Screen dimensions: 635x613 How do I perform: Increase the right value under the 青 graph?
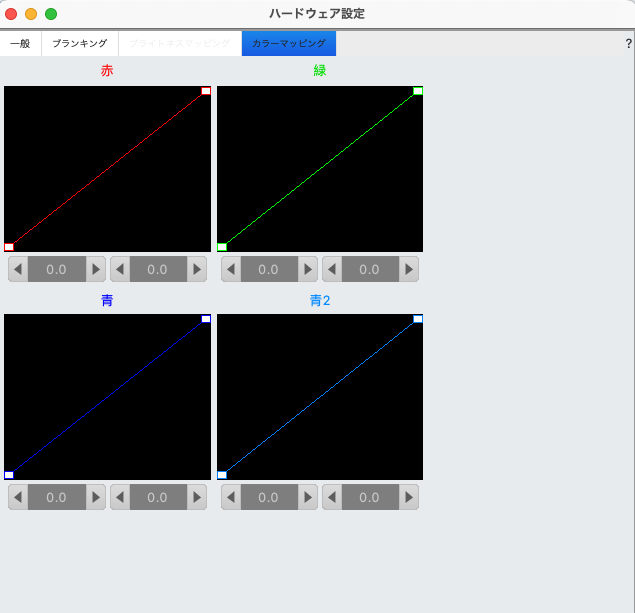pos(197,497)
